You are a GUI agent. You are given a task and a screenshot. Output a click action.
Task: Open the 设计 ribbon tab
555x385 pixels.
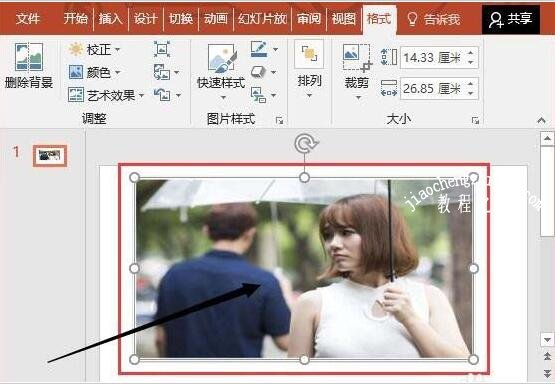tap(145, 18)
